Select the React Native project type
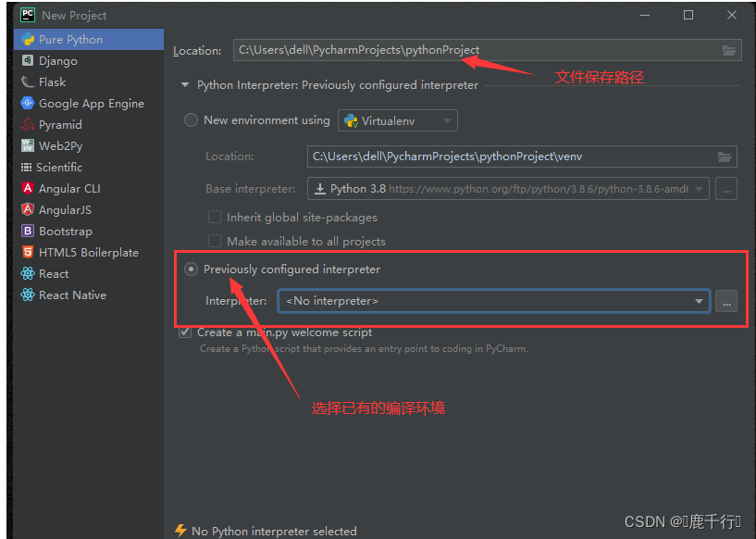The height and width of the screenshot is (539, 756). [89, 295]
